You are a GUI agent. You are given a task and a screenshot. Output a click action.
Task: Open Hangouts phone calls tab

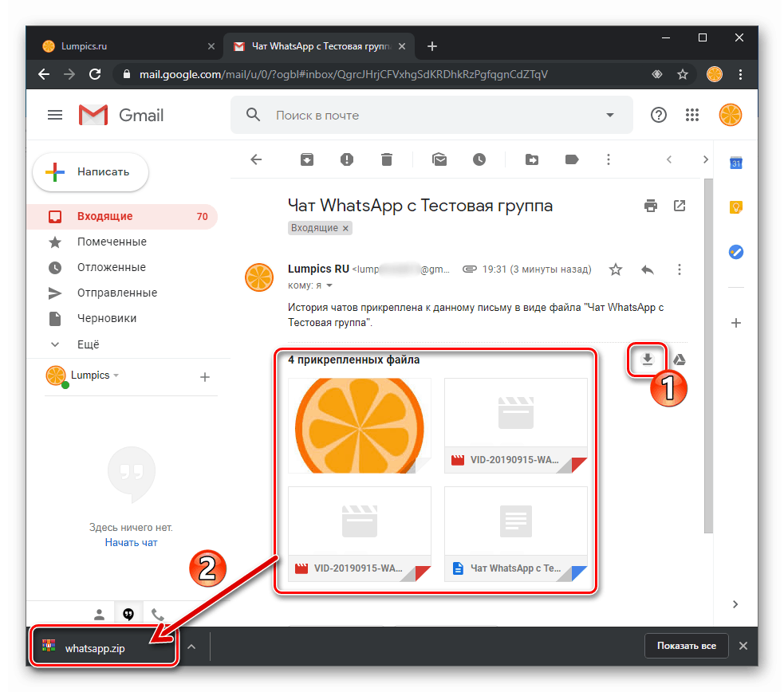pos(157,614)
